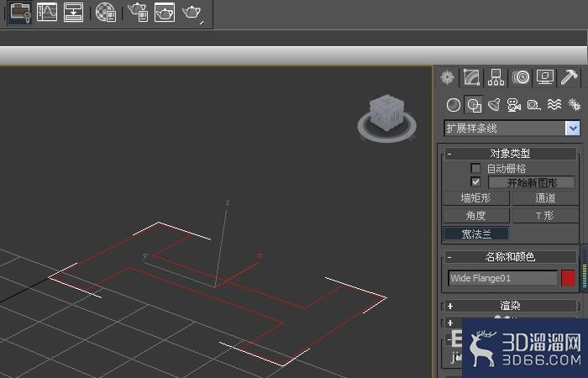Open the Material Editor
Image resolution: width=588 pixels, height=378 pixels.
(x=105, y=13)
